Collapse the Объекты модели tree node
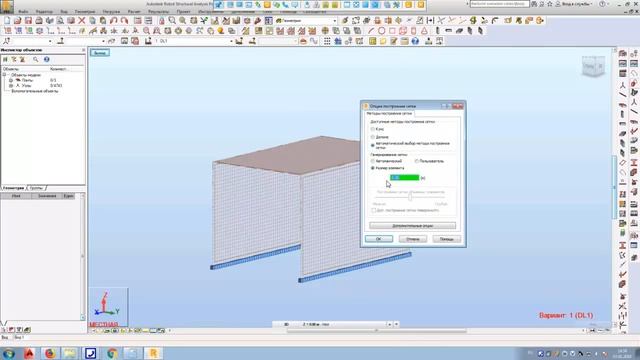Screen dimensions: 640x360 [4, 75]
